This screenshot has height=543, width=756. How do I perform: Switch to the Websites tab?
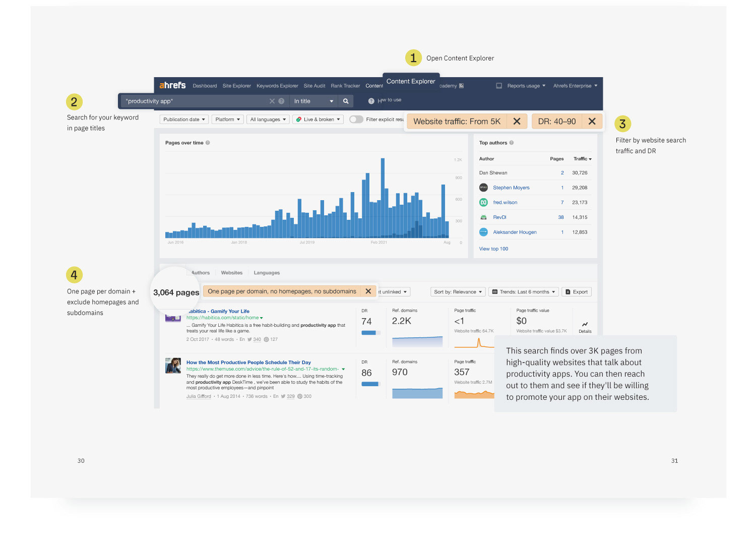(232, 273)
